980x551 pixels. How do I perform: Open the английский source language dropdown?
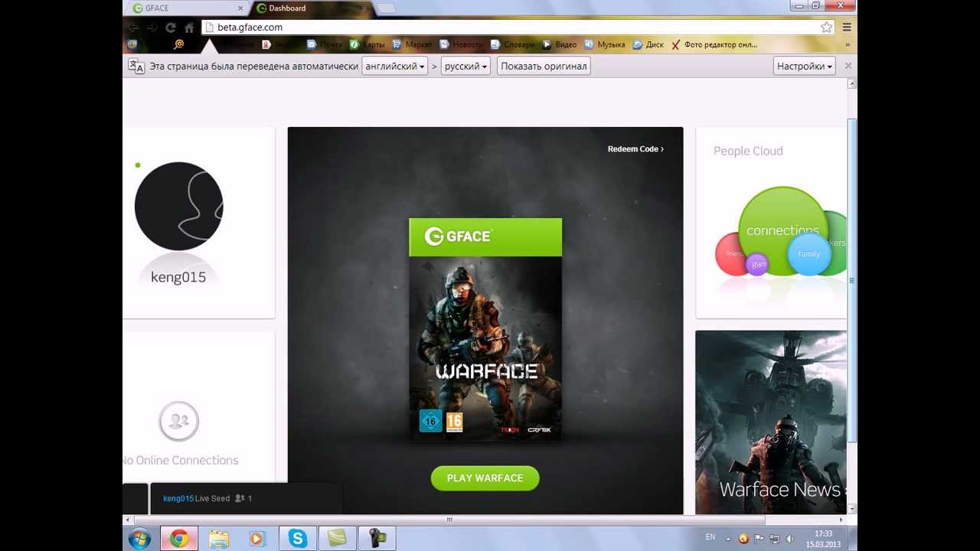point(394,67)
